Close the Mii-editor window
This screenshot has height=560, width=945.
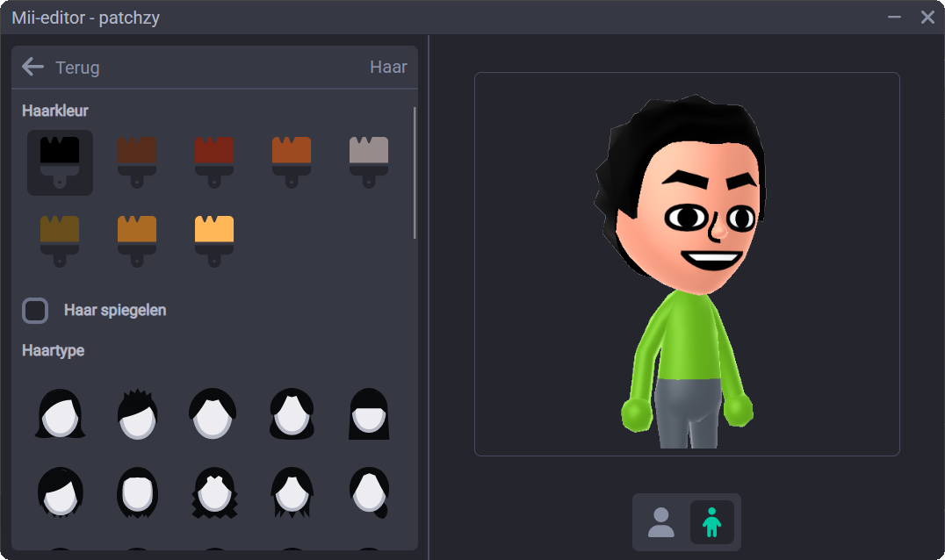coord(927,17)
